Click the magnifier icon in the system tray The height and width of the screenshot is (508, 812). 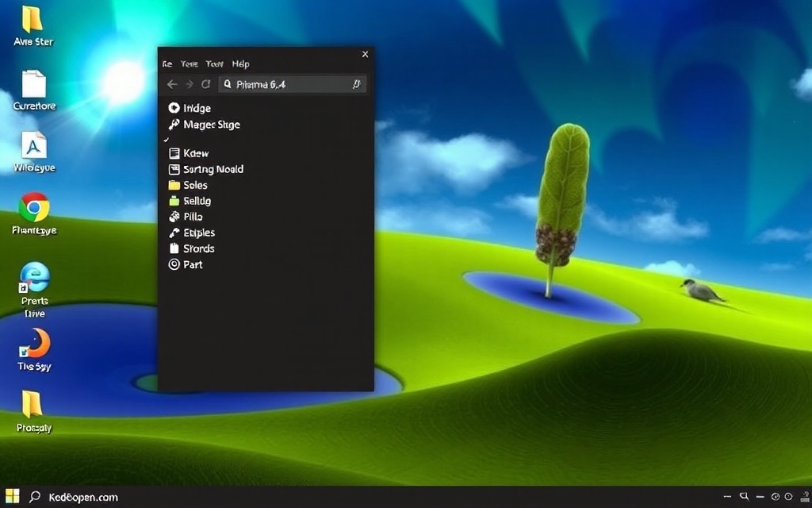point(744,497)
